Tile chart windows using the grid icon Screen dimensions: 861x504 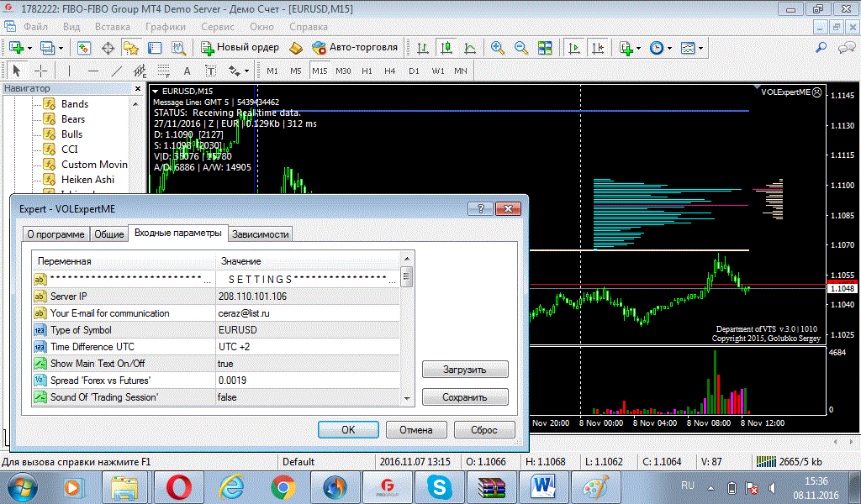tap(545, 48)
